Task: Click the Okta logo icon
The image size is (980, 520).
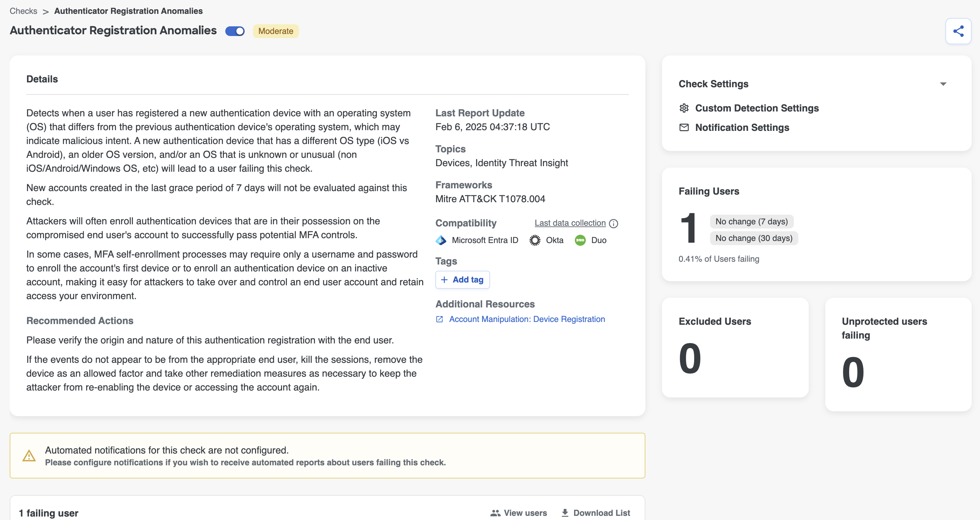Action: 535,240
